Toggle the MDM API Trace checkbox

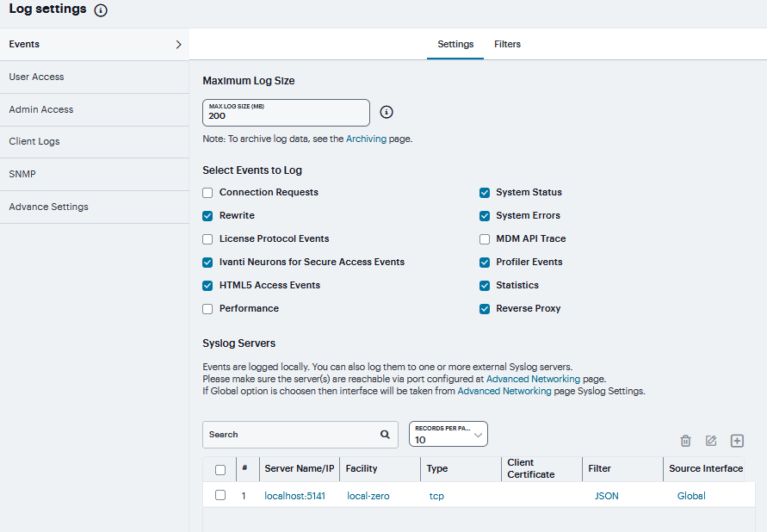pos(485,239)
